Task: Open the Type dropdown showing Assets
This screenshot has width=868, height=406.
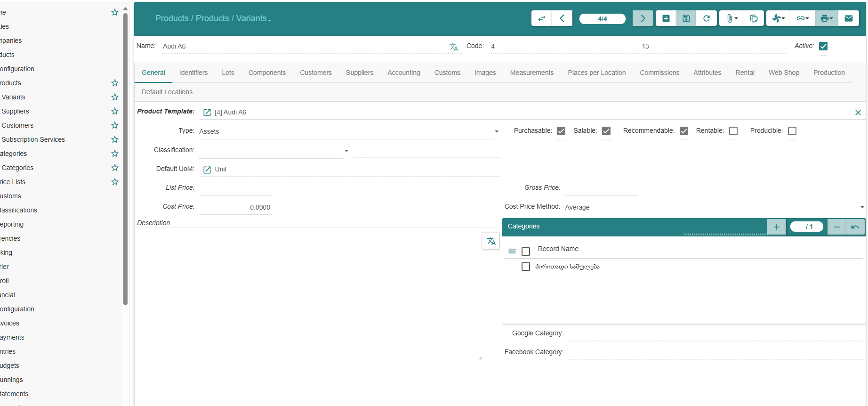Action: click(x=348, y=131)
